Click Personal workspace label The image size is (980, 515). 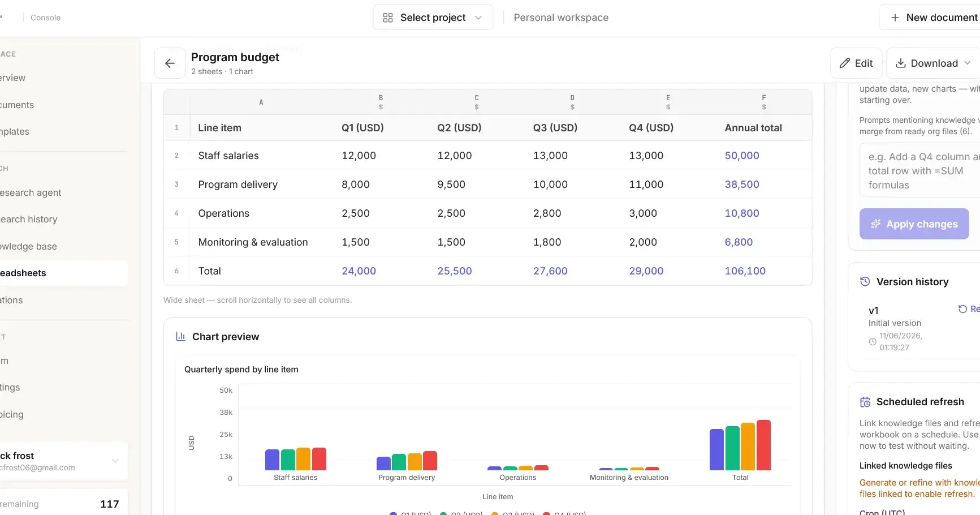point(561,18)
